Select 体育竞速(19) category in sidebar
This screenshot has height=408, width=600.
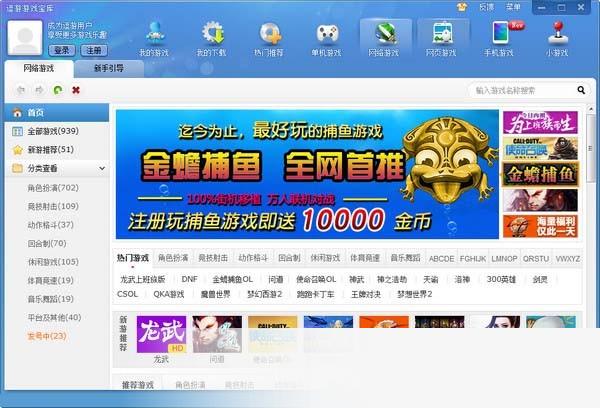tap(51, 280)
